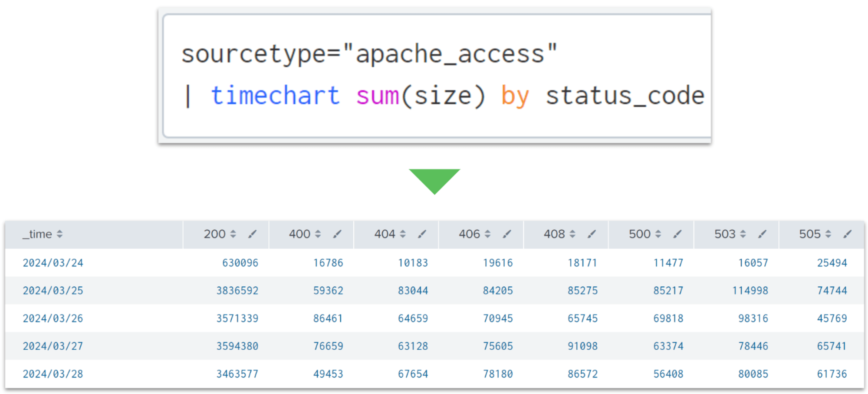Click the value 18171
Image resolution: width=868 pixels, height=394 pixels.
tap(583, 263)
